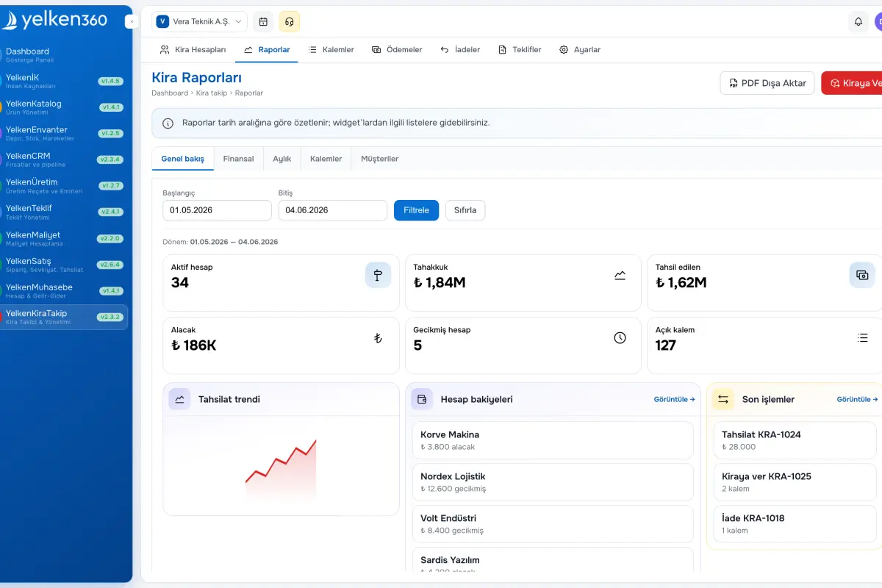The height and width of the screenshot is (588, 882).
Task: Click the Gecikmiş hesap clock icon
Action: pos(620,337)
